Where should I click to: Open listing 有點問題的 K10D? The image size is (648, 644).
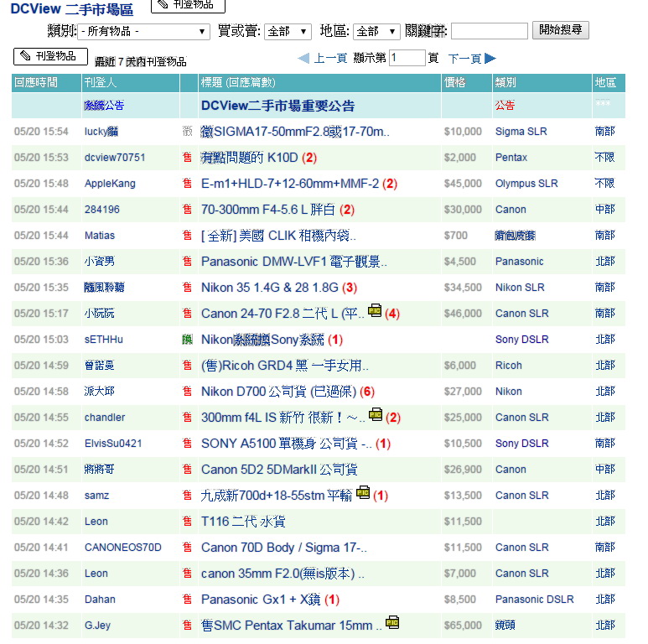(249, 158)
